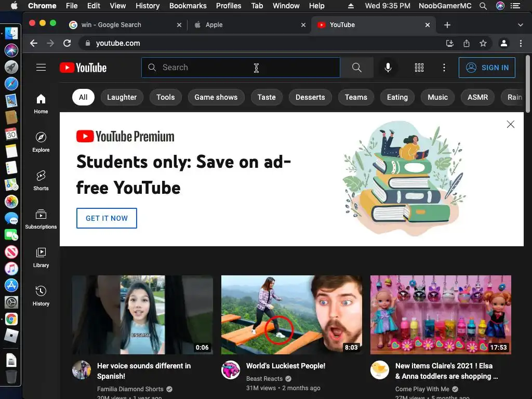This screenshot has width=532, height=399.
Task: Go to Home in sidebar
Action: 41,104
